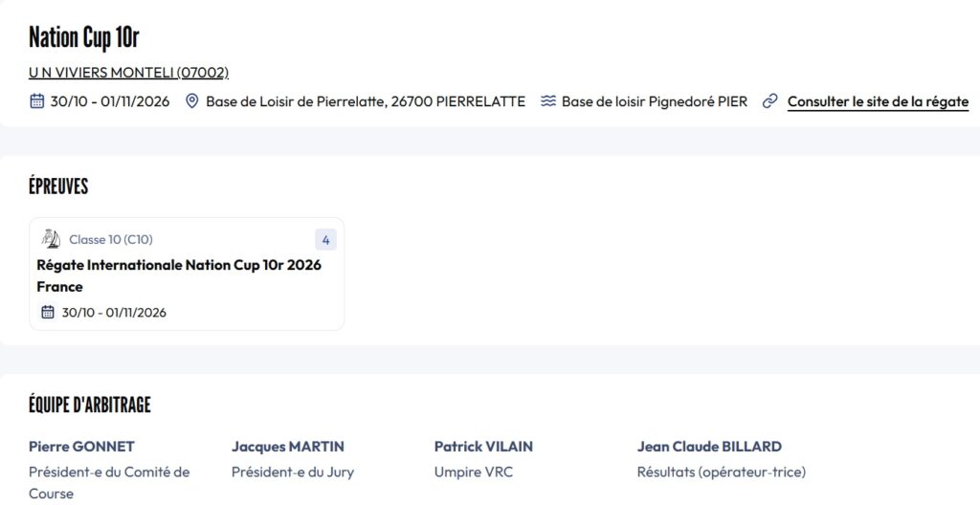The image size is (980, 505).
Task: Click the waves icon beside Base de loisir Pignedoré
Action: tap(548, 101)
